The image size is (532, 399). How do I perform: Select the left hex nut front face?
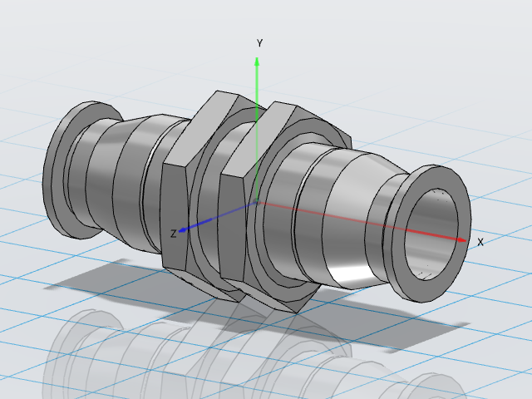174,217
